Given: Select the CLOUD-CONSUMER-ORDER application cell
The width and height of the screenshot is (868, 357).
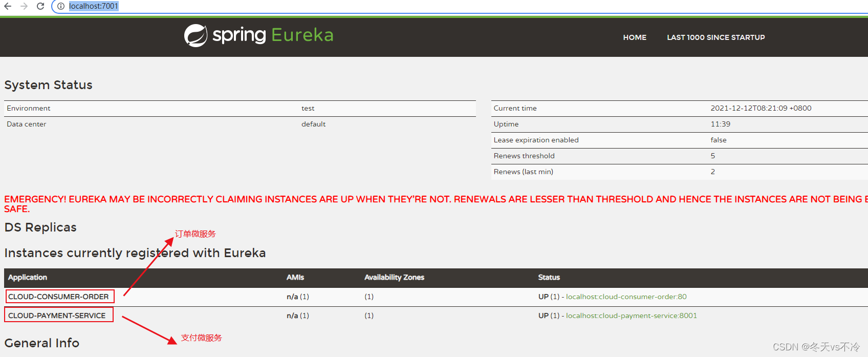Looking at the screenshot, I should 58,297.
